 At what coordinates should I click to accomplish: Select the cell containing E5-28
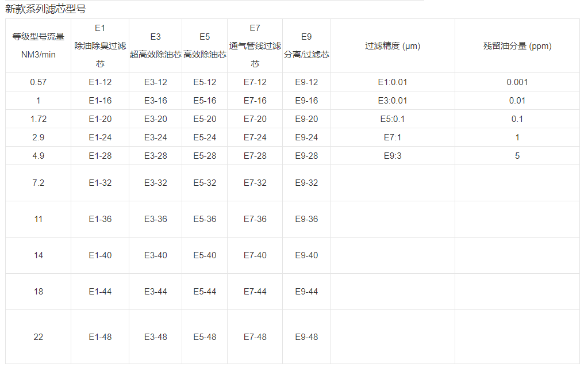(204, 155)
